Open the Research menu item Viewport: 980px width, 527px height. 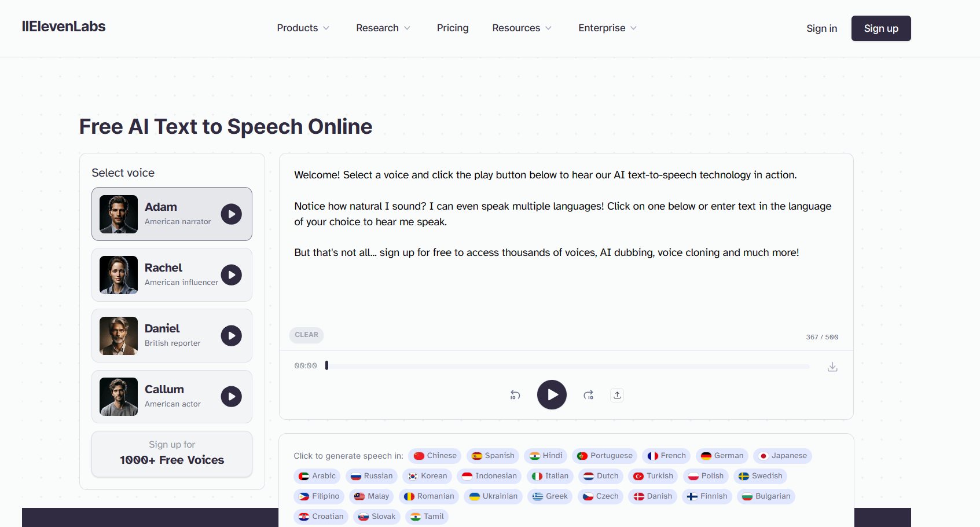click(x=383, y=28)
